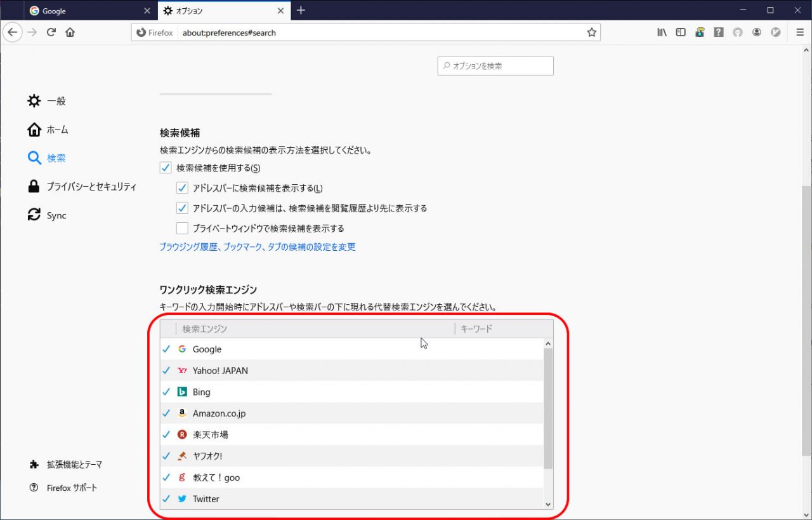Toggle アドレスバーに検索候補を表示する checkbox
The width and height of the screenshot is (812, 520).
[182, 189]
